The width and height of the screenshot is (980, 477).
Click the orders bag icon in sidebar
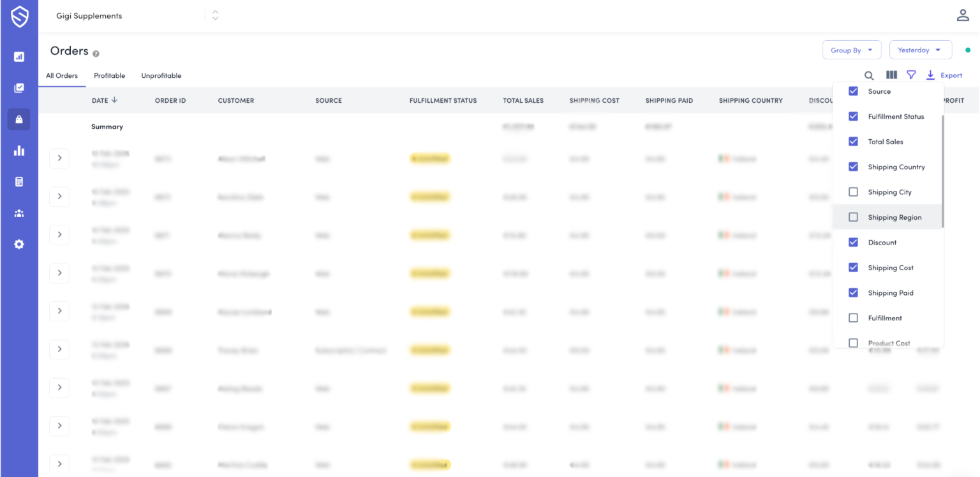click(19, 119)
